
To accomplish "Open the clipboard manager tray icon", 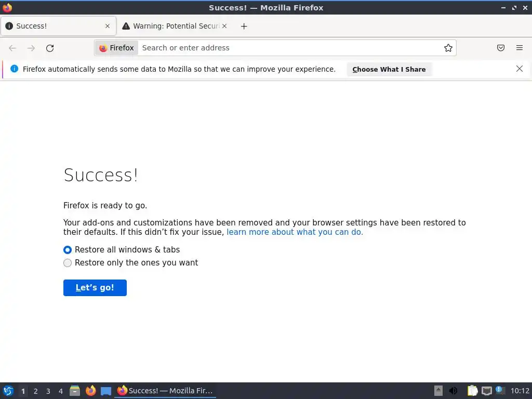I will coord(472,391).
